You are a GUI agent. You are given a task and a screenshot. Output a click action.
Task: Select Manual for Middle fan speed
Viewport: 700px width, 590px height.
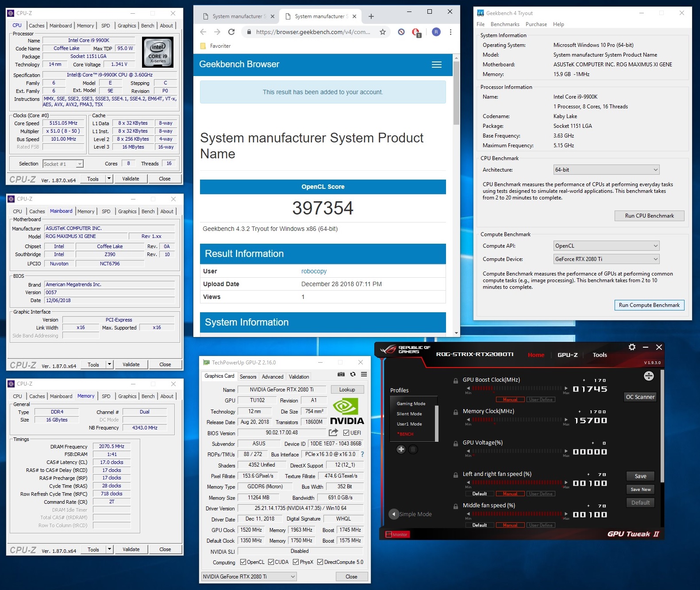[510, 525]
